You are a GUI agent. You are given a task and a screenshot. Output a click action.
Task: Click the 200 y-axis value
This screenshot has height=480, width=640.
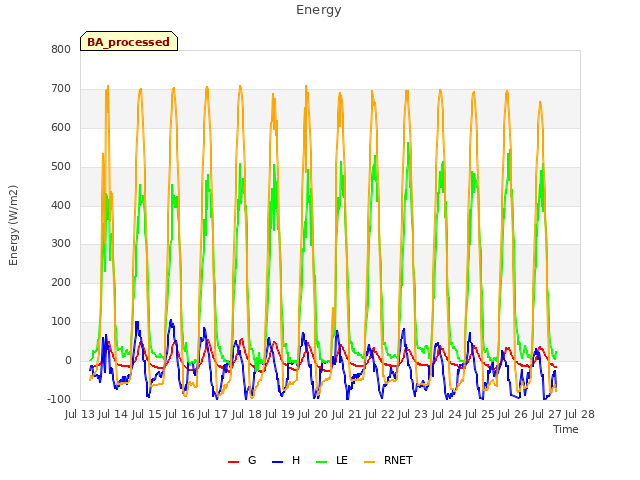point(61,282)
